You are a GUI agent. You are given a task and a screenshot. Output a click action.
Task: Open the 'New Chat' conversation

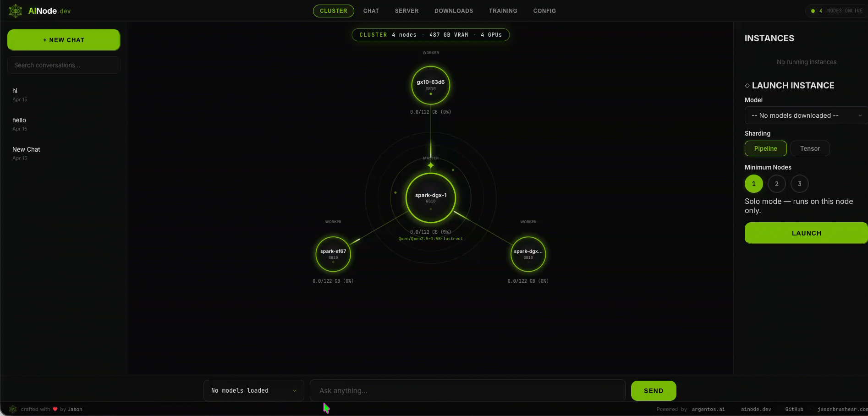coord(64,153)
